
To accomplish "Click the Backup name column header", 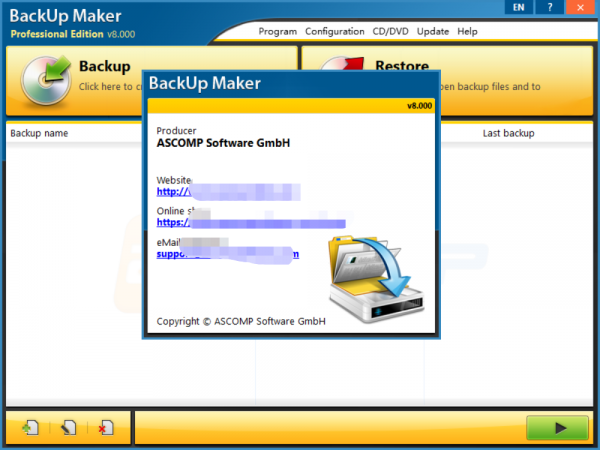I will click(39, 133).
